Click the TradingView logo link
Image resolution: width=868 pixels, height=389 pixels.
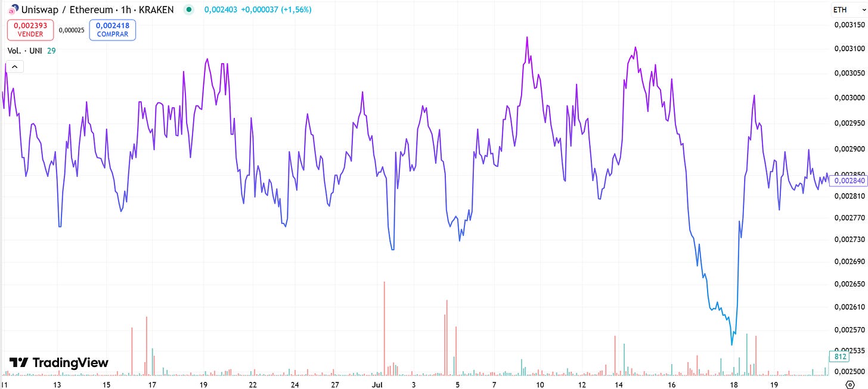click(59, 363)
